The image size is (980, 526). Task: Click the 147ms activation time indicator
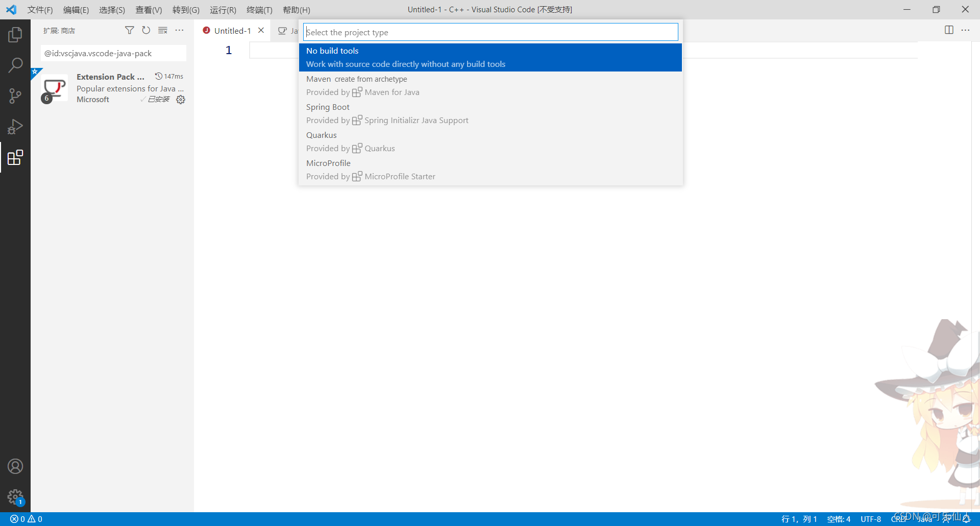(x=169, y=76)
